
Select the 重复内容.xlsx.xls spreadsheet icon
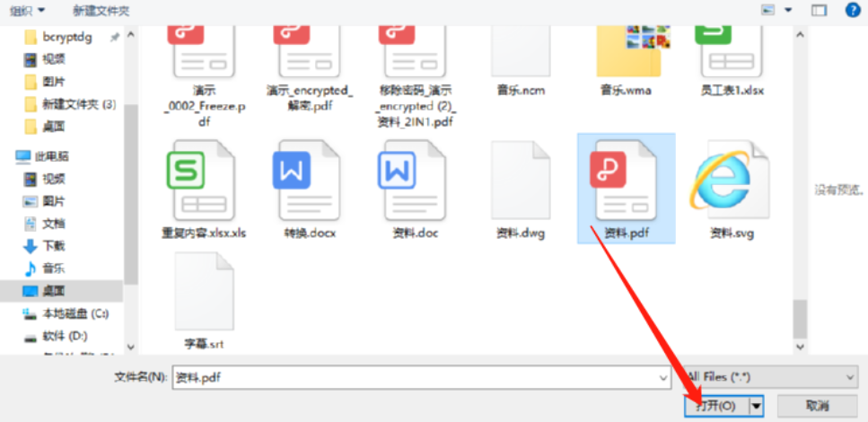pyautogui.click(x=201, y=180)
